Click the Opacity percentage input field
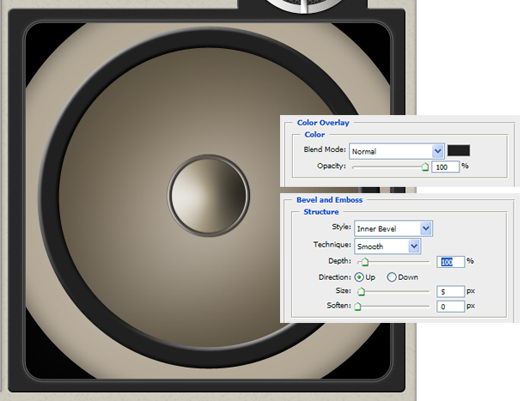 click(445, 167)
